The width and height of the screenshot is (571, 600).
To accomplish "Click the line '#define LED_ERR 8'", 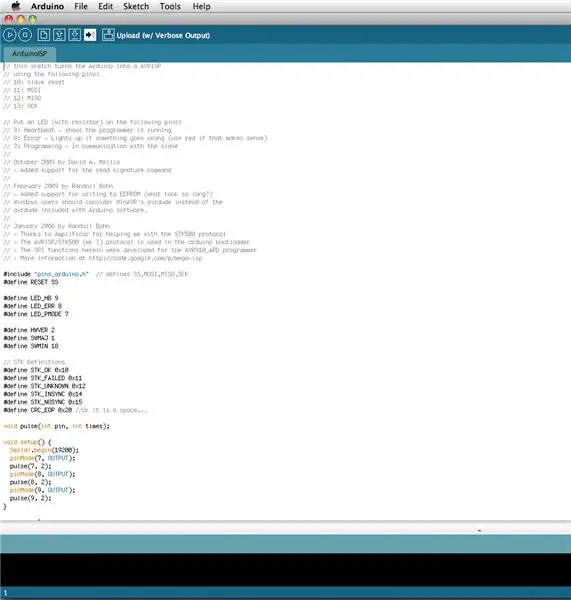I will click(33, 306).
